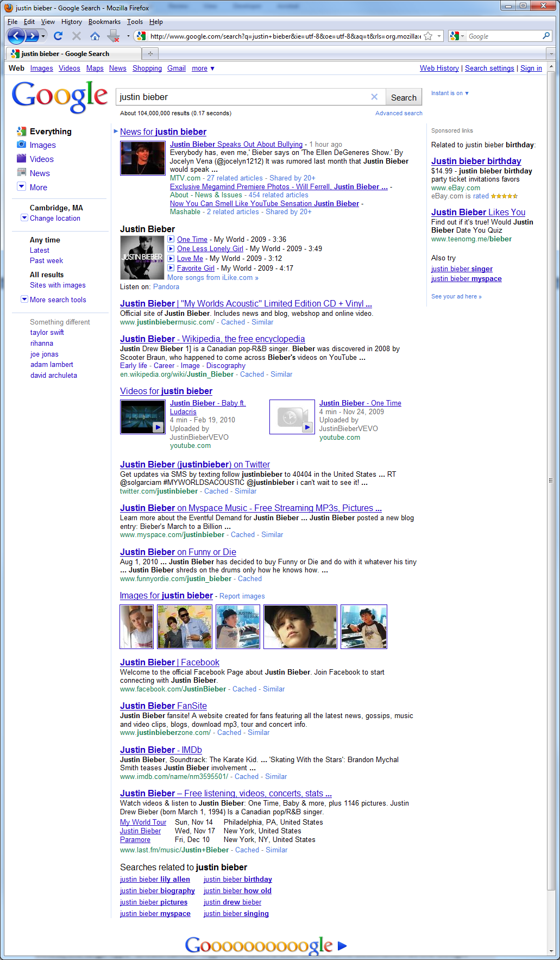Click the Google site favicon in address bar

(141, 36)
